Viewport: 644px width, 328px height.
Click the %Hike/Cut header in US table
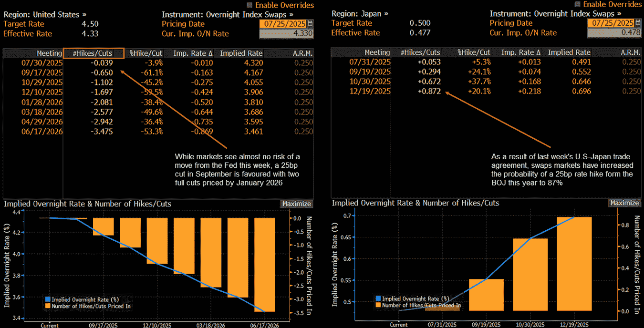147,53
